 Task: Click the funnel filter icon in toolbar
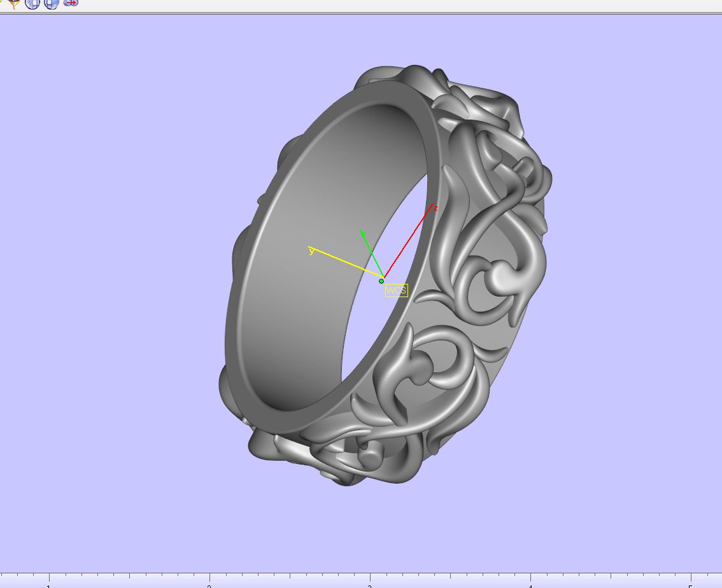coord(14,4)
